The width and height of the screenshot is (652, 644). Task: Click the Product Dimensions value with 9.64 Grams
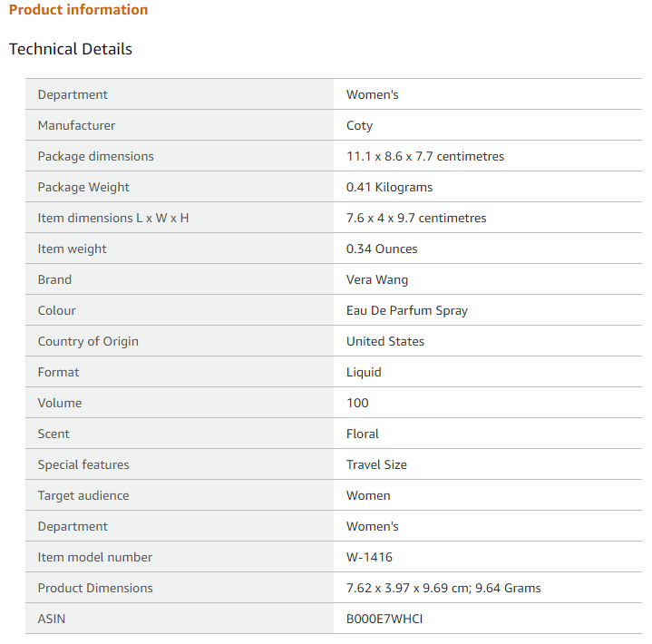pos(443,589)
